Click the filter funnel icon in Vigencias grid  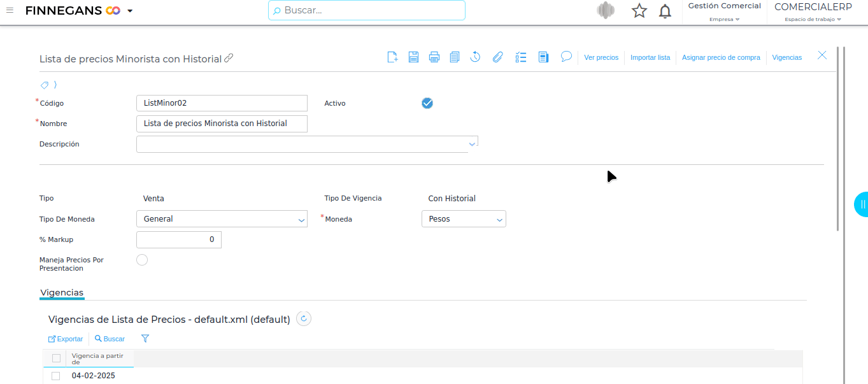point(145,339)
